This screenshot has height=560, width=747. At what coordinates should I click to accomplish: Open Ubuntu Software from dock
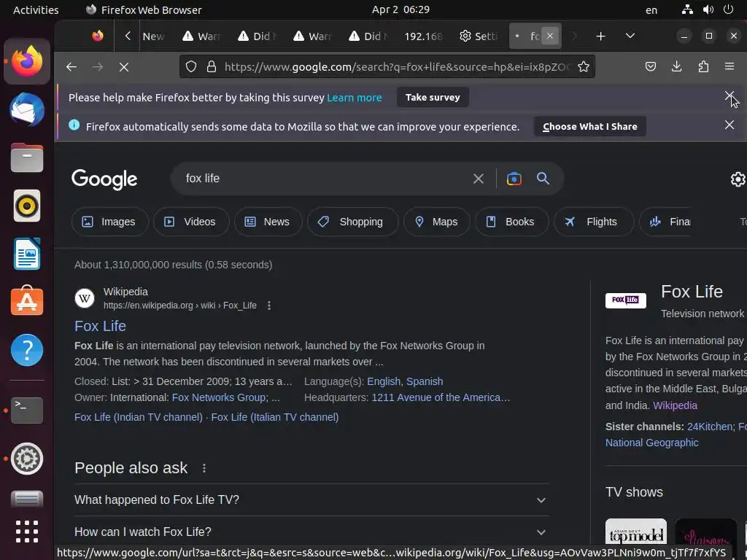point(27,302)
